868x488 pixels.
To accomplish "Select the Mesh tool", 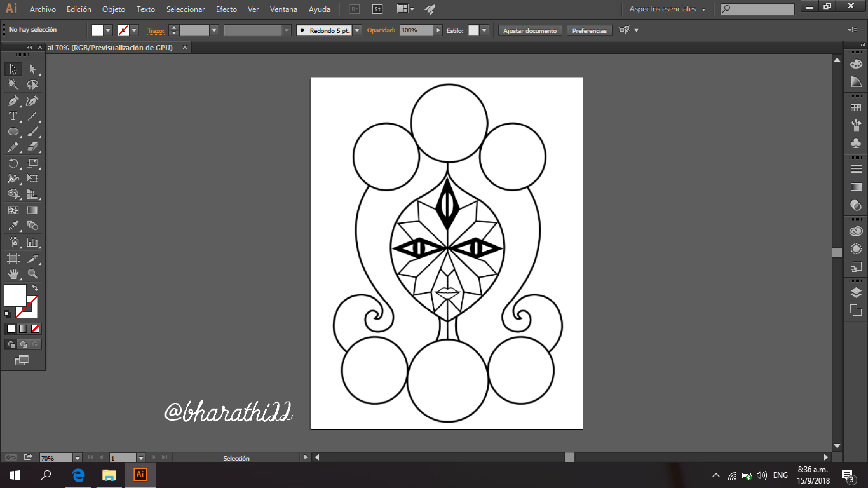I will 13,210.
